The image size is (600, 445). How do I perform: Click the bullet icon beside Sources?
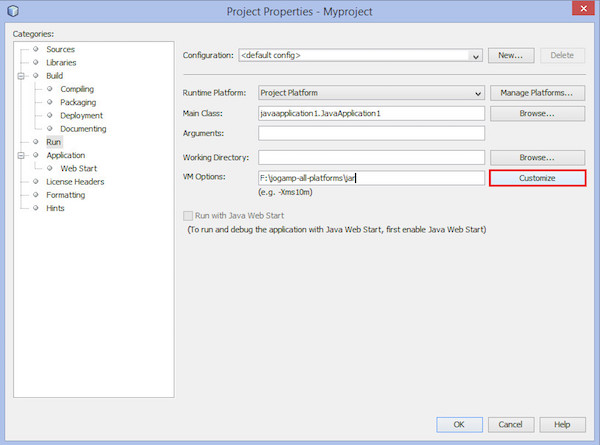(x=36, y=49)
